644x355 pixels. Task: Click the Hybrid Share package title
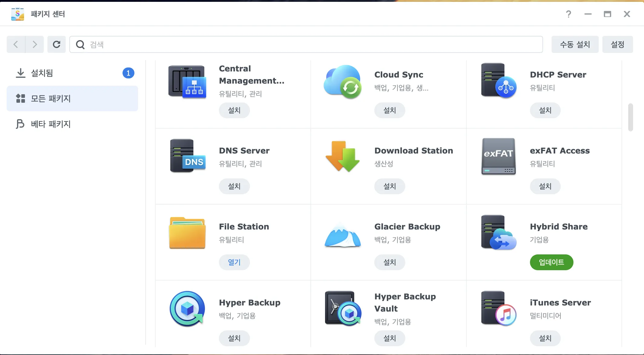click(x=559, y=227)
